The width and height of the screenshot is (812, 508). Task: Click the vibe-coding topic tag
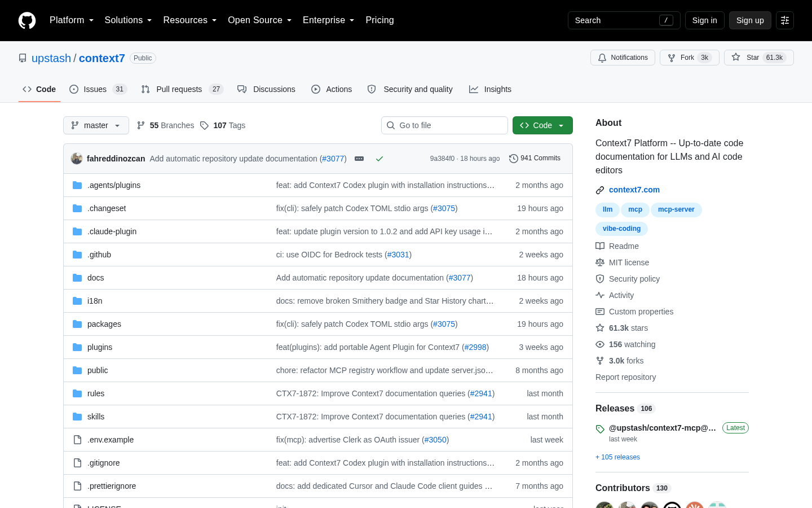click(x=621, y=229)
